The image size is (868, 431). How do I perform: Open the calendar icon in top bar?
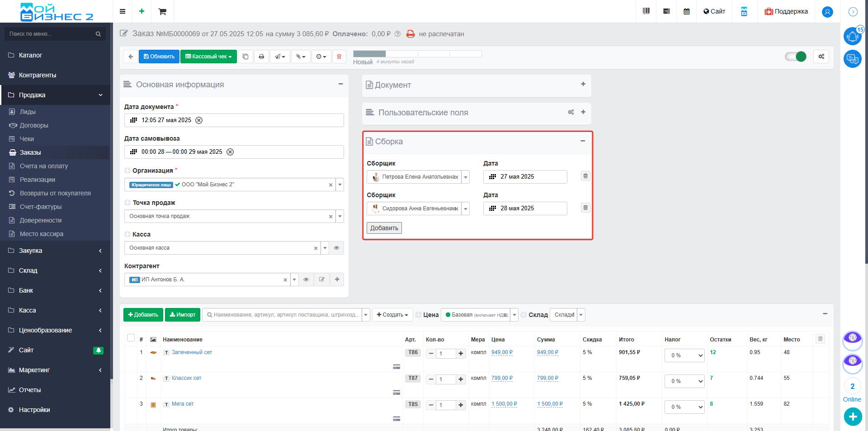(x=686, y=11)
